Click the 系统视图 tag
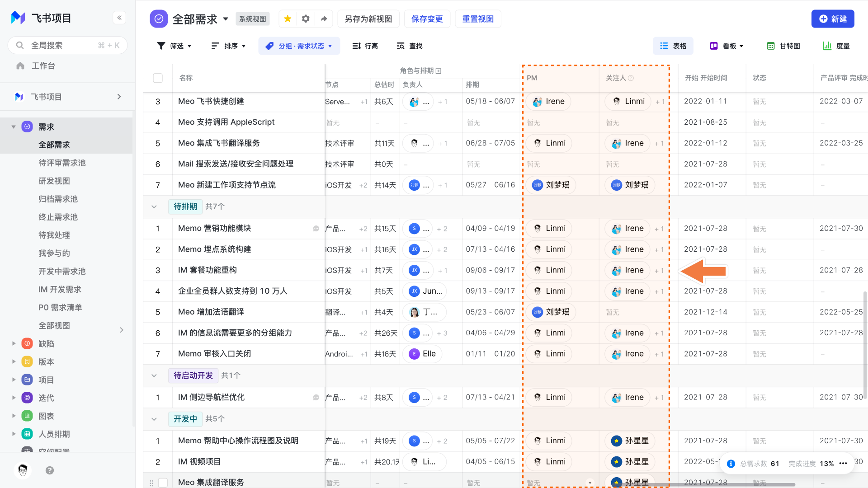Image resolution: width=868 pixels, height=488 pixels. [253, 19]
